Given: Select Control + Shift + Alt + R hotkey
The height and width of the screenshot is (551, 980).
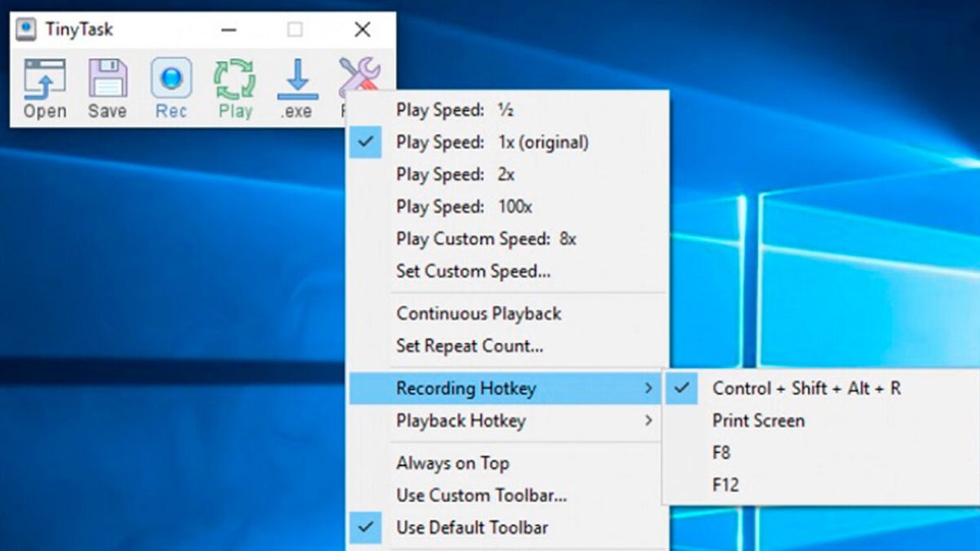Looking at the screenshot, I should 821,389.
